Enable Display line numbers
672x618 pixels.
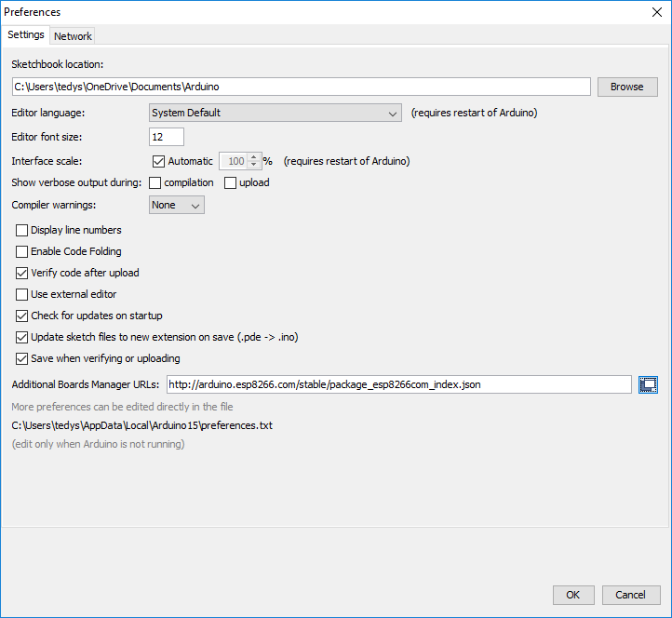(22, 230)
